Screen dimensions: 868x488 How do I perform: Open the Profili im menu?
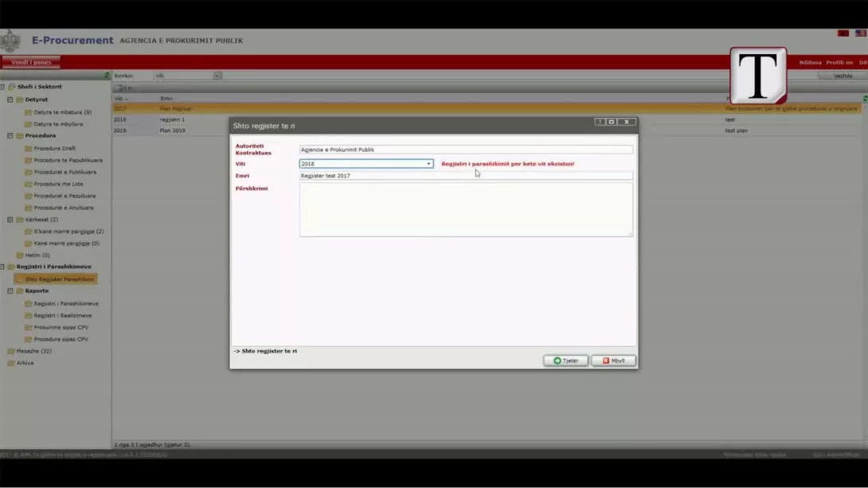point(839,63)
